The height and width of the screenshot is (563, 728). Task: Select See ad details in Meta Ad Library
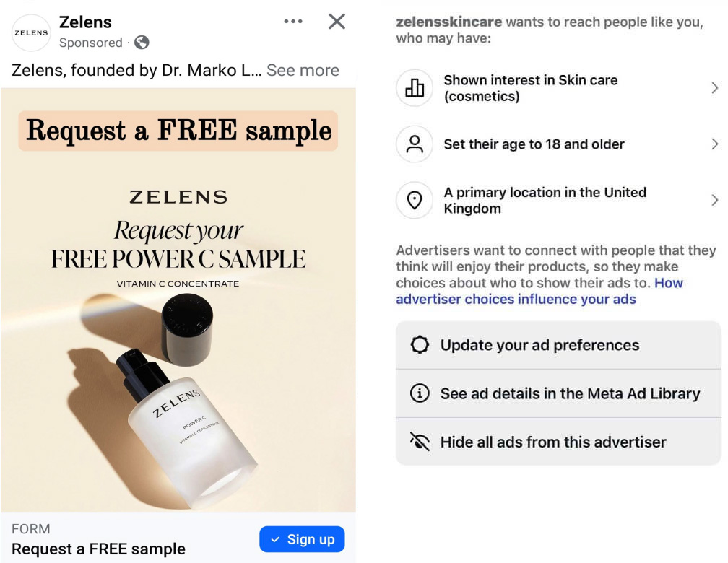(x=558, y=393)
